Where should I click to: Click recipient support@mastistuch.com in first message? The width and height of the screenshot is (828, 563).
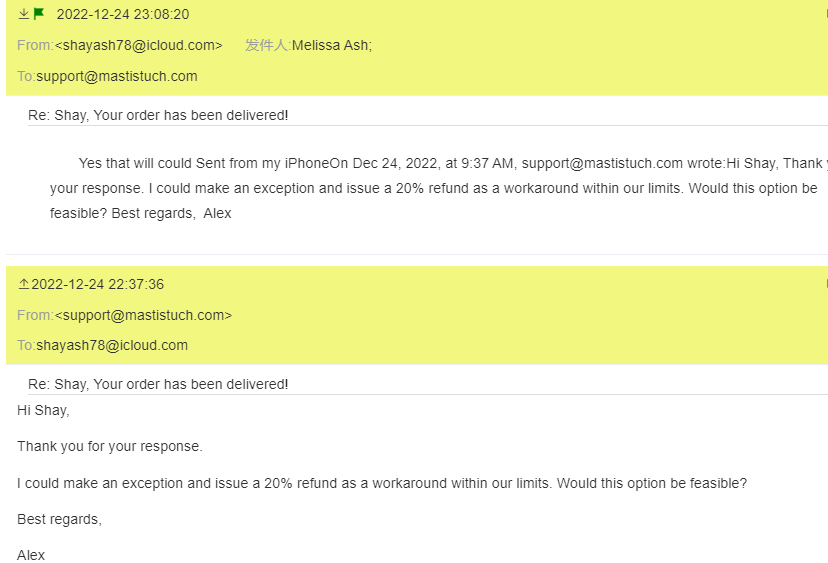[x=117, y=76]
